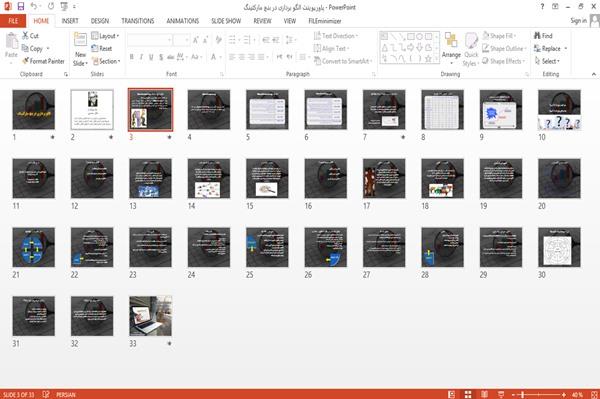Screen dimensions: 600x399
Task: Select slide 30 thumbnail with white diagram
Action: tap(559, 247)
